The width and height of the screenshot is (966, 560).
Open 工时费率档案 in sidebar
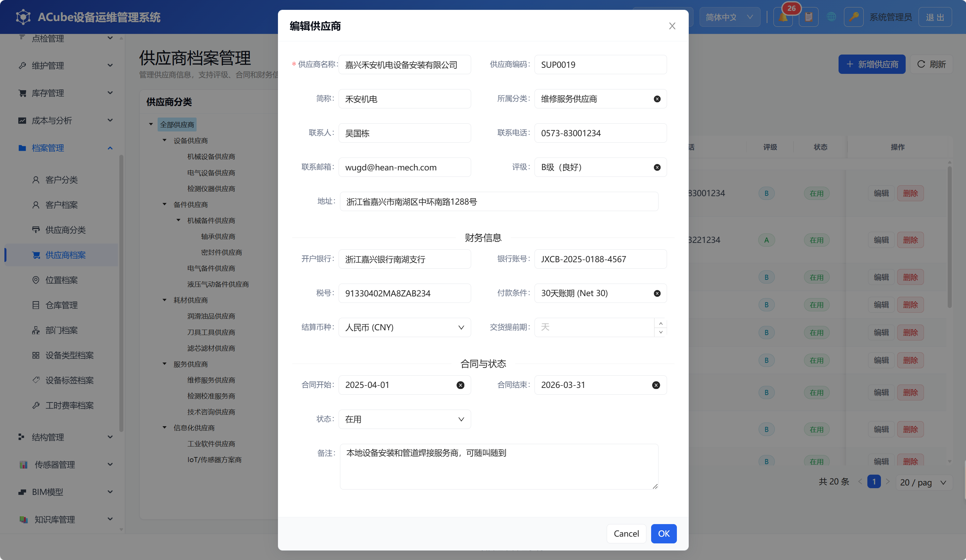pyautogui.click(x=61, y=405)
